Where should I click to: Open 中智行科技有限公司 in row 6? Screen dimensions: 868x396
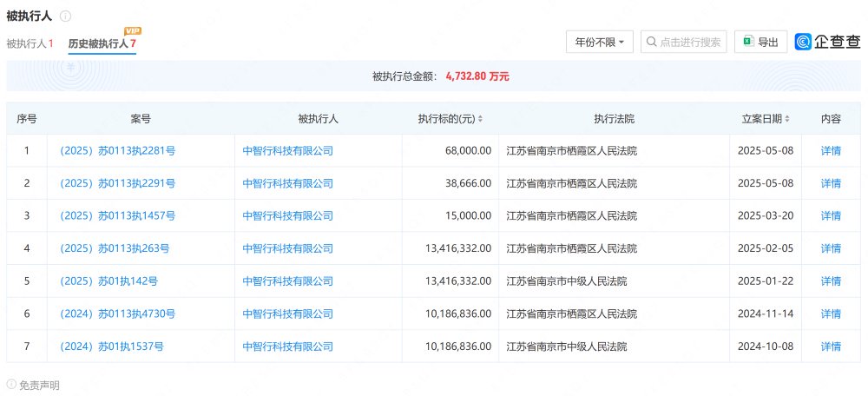288,314
